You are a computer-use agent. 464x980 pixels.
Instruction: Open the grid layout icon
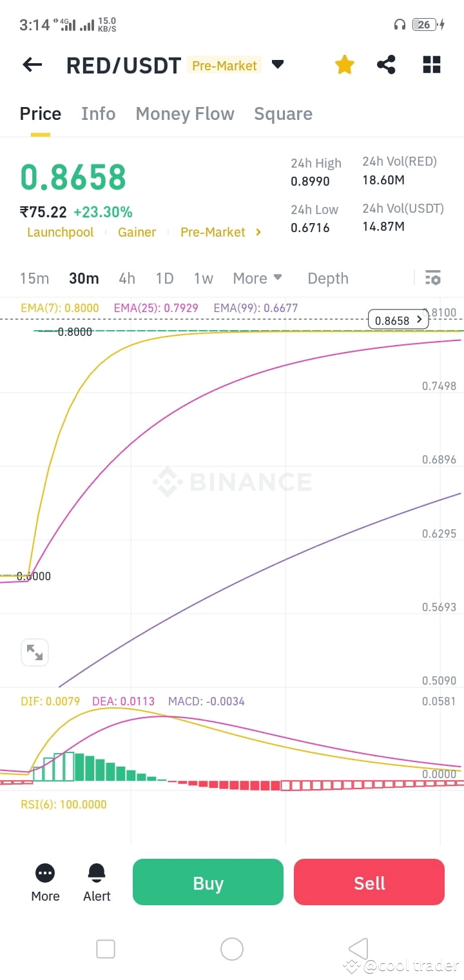point(432,64)
